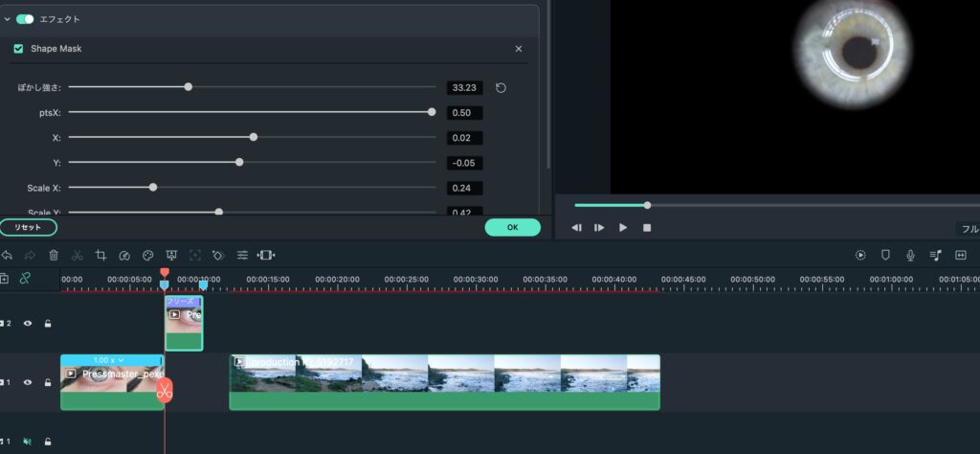Image resolution: width=980 pixels, height=454 pixels.
Task: Click the リセット reset button
Action: [x=28, y=227]
